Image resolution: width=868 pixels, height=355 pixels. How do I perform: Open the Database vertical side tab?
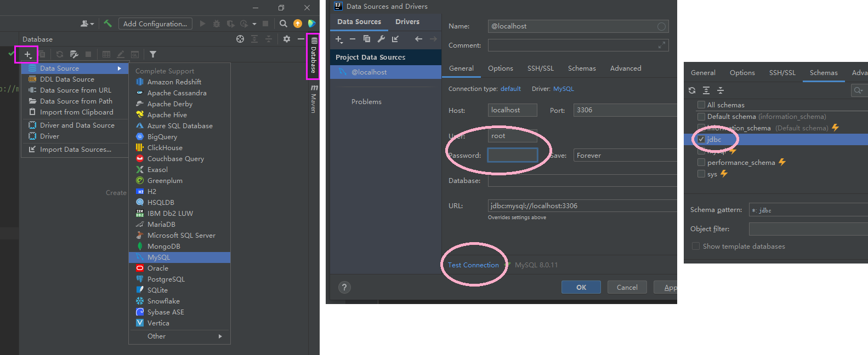[x=314, y=56]
